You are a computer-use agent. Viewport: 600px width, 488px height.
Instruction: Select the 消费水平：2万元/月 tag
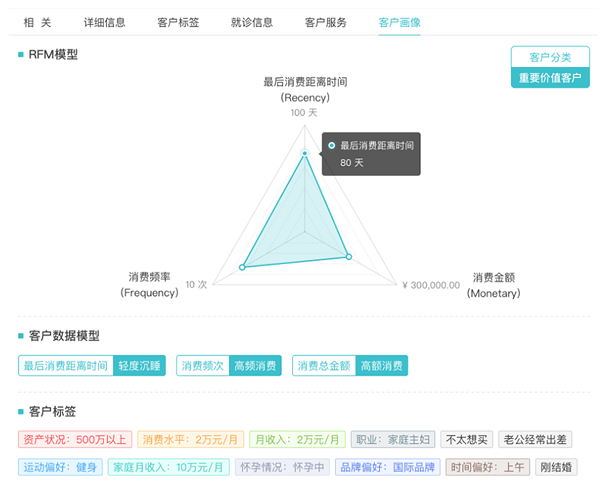pos(190,439)
